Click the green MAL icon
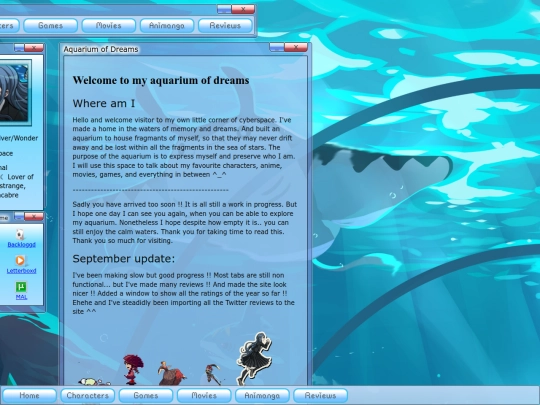 (x=21, y=287)
